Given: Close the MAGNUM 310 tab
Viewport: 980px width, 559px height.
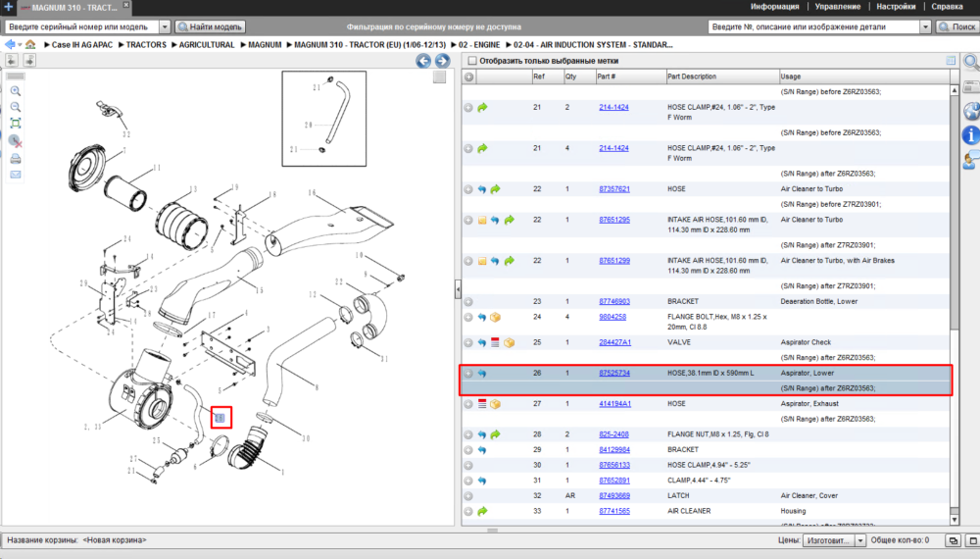Looking at the screenshot, I should click(125, 5).
